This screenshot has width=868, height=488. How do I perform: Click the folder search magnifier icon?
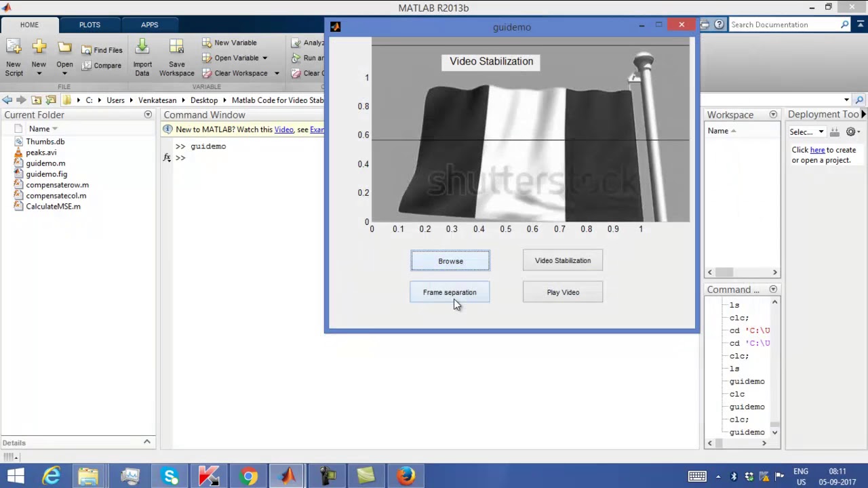(859, 100)
